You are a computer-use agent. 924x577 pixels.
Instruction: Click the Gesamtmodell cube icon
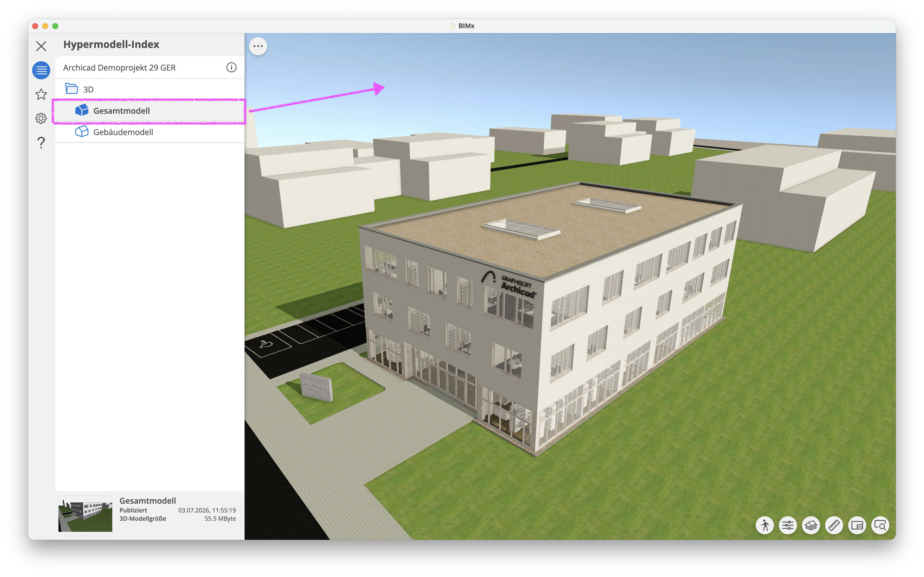(x=82, y=110)
